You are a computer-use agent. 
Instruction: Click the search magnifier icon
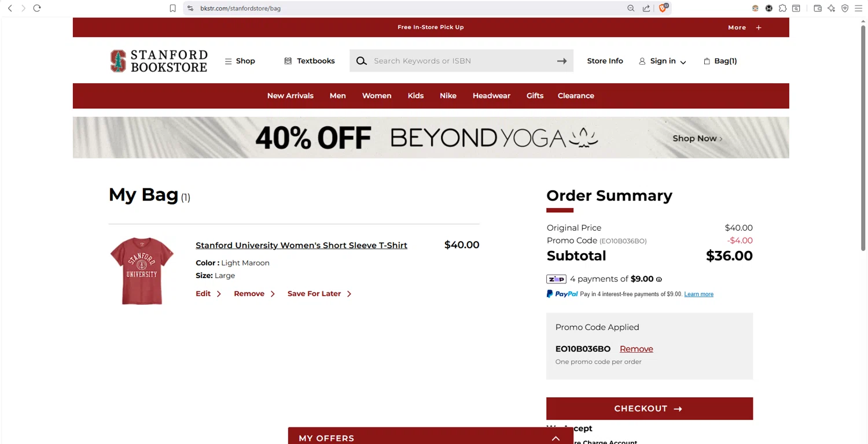point(362,61)
